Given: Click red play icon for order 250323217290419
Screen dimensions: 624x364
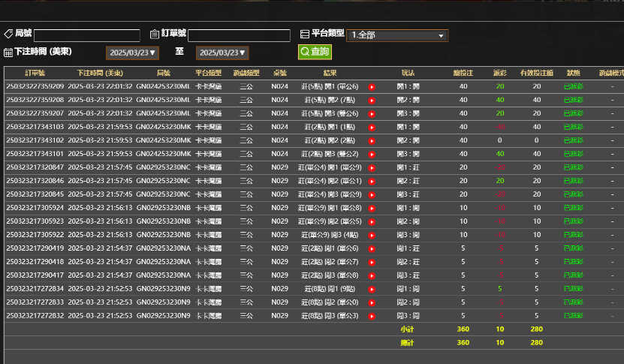Looking at the screenshot, I should [371, 248].
